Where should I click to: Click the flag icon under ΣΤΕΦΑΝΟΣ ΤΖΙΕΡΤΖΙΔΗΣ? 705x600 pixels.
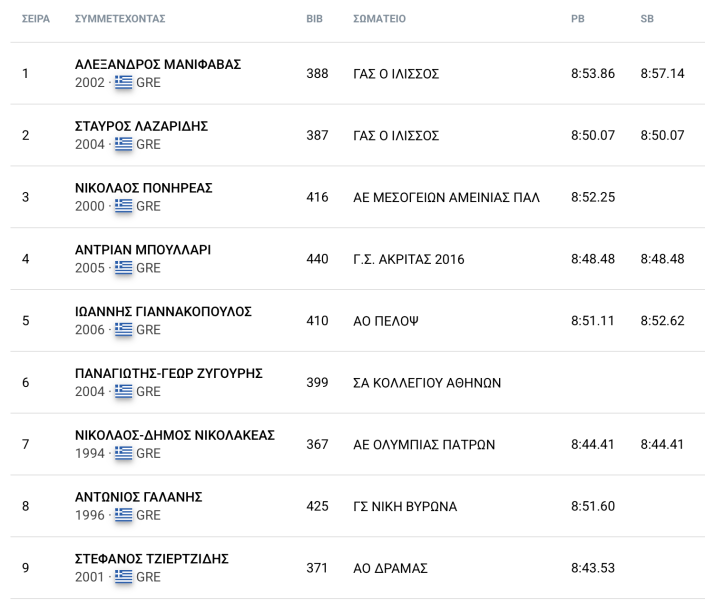pos(123,577)
